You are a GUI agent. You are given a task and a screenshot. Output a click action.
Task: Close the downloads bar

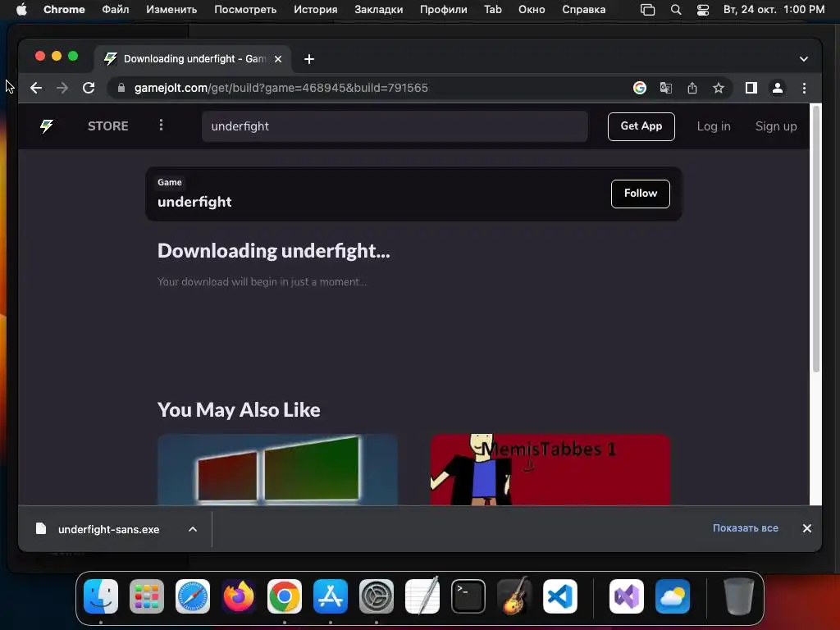[x=807, y=528]
